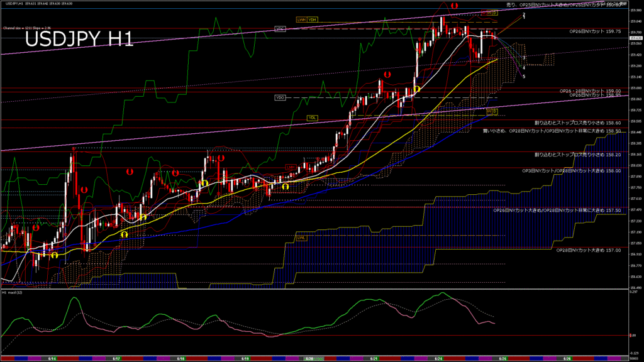Select the OP26日NYカット 159.75 level label

click(595, 31)
